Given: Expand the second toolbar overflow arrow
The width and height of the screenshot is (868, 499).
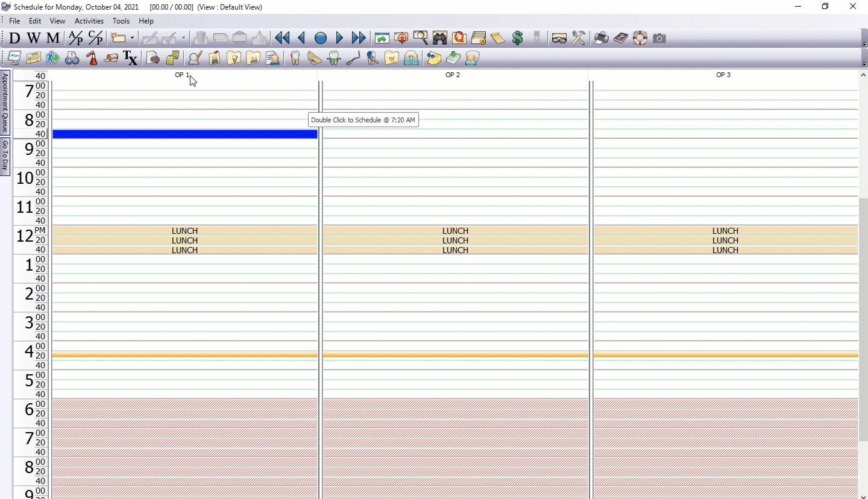Looking at the screenshot, I should (864, 64).
